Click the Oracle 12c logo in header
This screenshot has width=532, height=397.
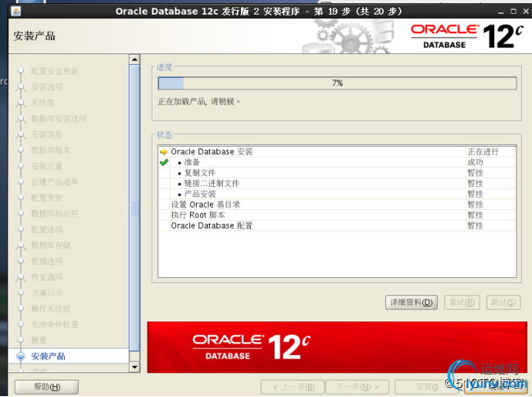[x=467, y=36]
